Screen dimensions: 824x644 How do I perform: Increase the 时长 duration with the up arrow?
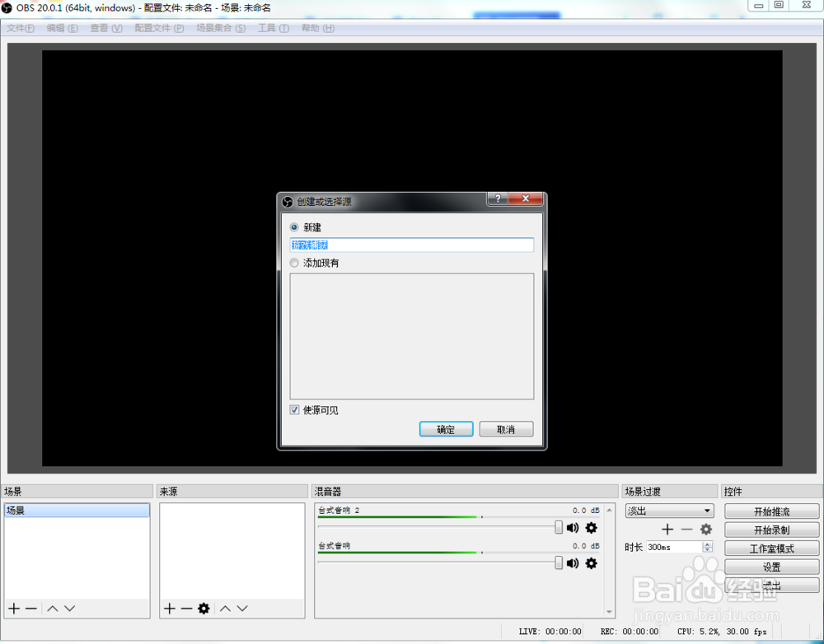pyautogui.click(x=708, y=544)
